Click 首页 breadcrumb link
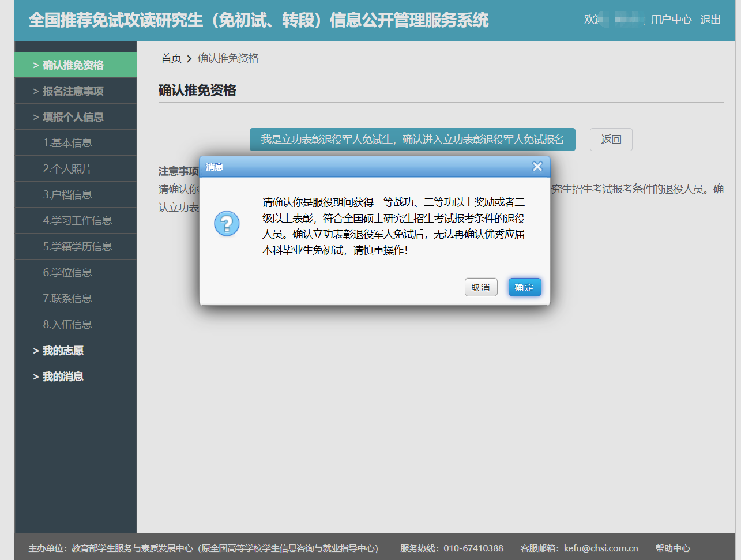Viewport: 741px width, 560px height. coord(171,58)
